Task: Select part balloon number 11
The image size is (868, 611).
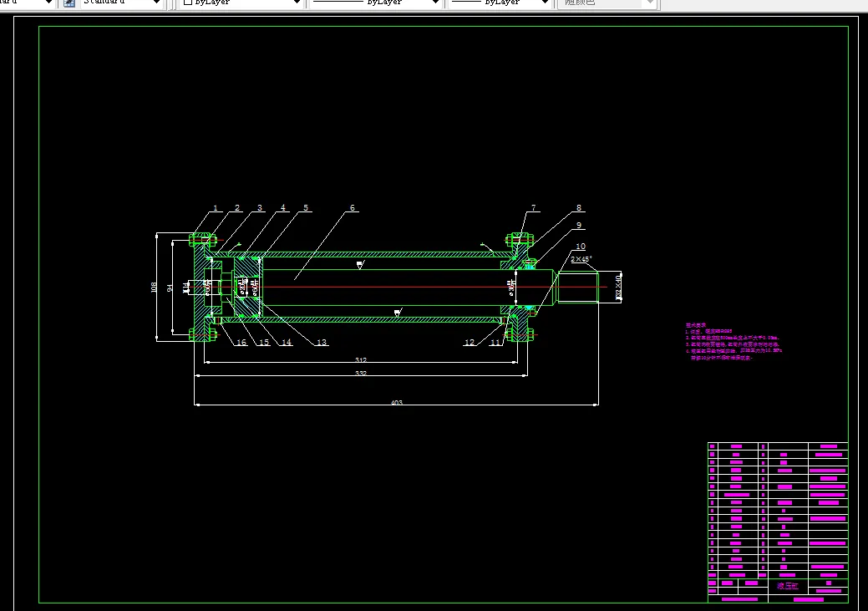Action: coord(495,343)
